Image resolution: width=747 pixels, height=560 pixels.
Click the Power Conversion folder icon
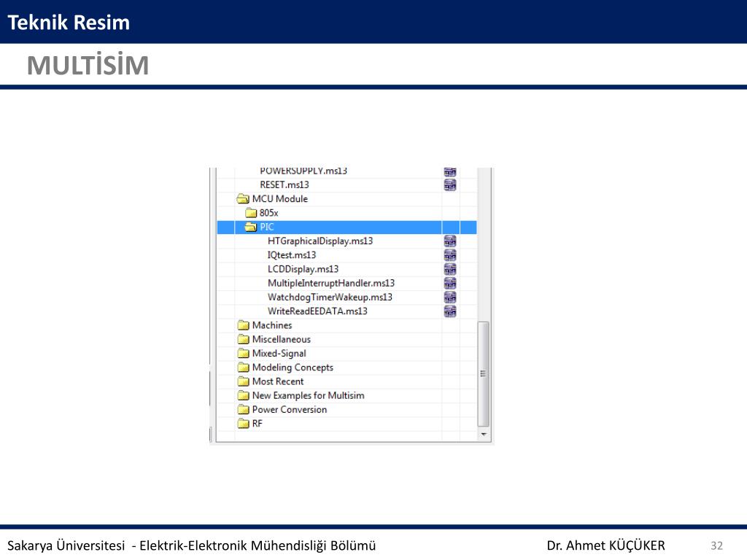click(x=244, y=410)
